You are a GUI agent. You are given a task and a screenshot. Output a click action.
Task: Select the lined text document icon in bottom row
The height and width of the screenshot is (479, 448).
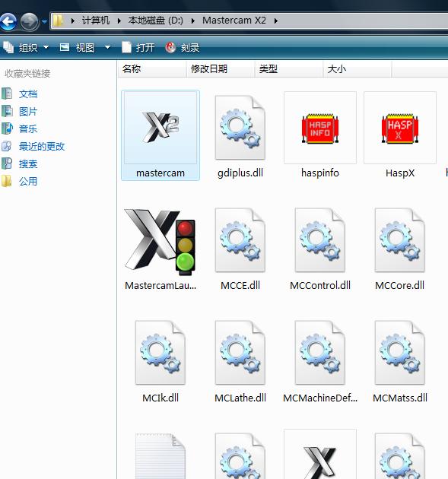pyautogui.click(x=160, y=455)
